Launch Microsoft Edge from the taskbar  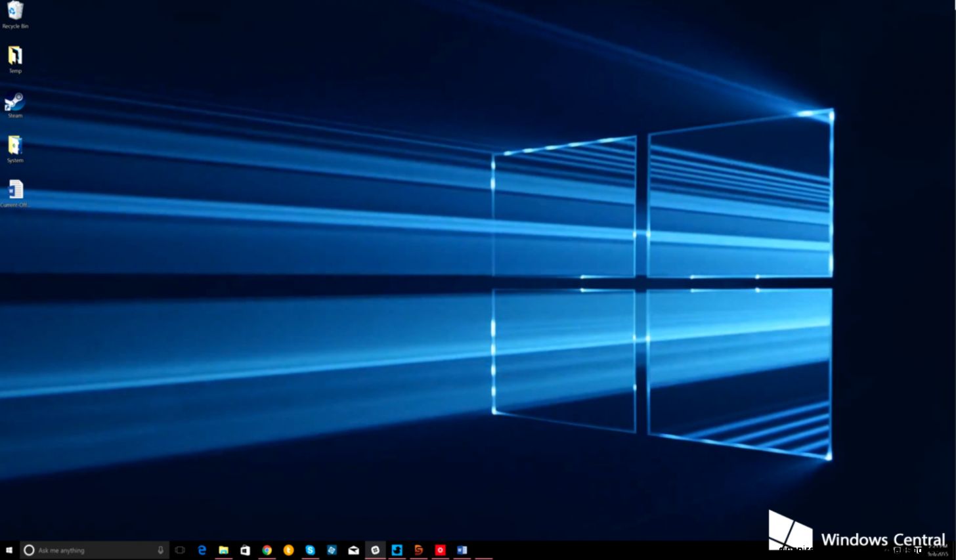(202, 549)
